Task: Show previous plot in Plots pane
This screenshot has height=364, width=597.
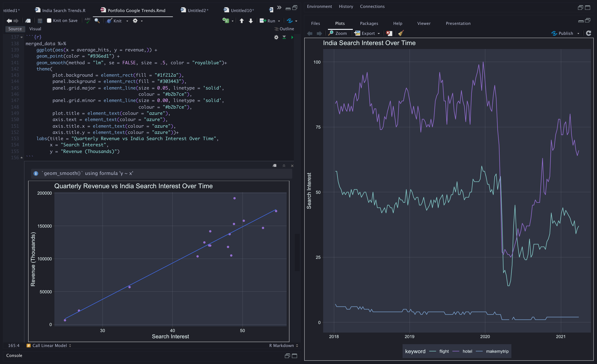Action: point(310,33)
